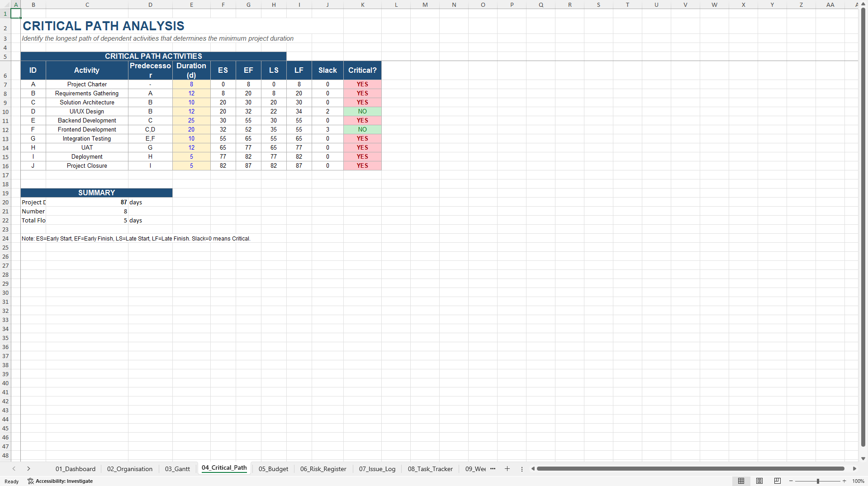Switch to Page Break Preview
This screenshot has height=486, width=868.
778,481
